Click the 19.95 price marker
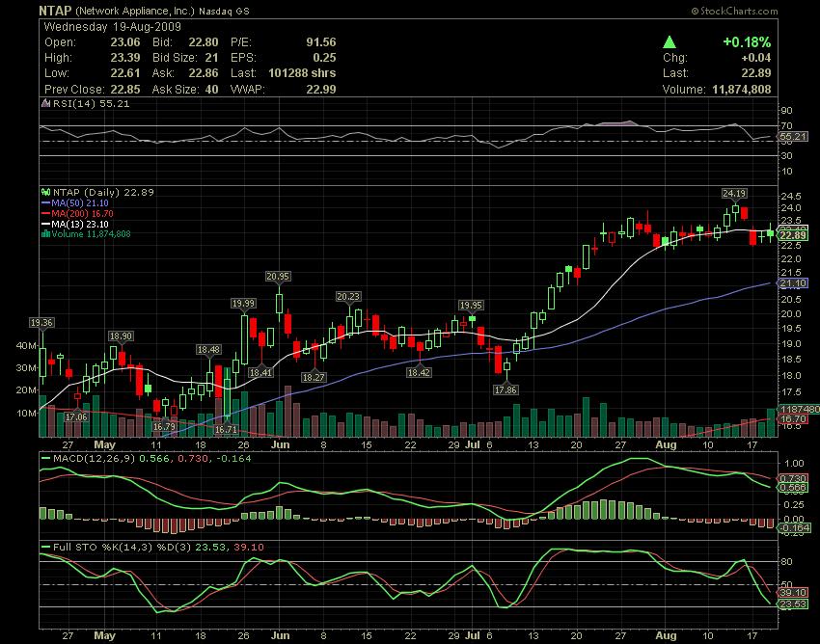Screen dimensions: 820x644 [471, 305]
